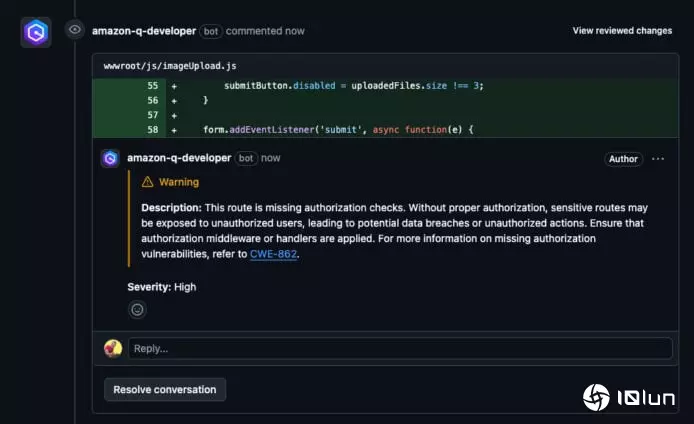Click the eye review icon next to amazon-q-developer
The height and width of the screenshot is (424, 694).
point(75,30)
